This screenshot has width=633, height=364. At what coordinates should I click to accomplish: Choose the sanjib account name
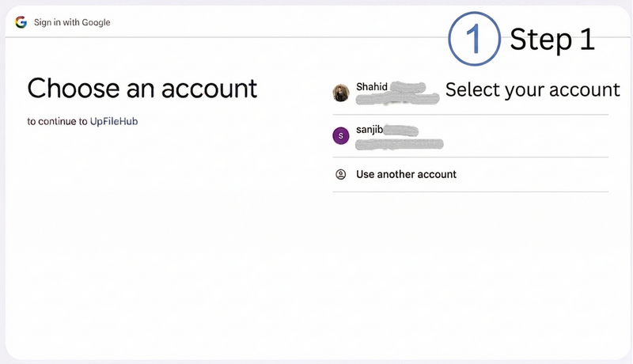coord(370,130)
